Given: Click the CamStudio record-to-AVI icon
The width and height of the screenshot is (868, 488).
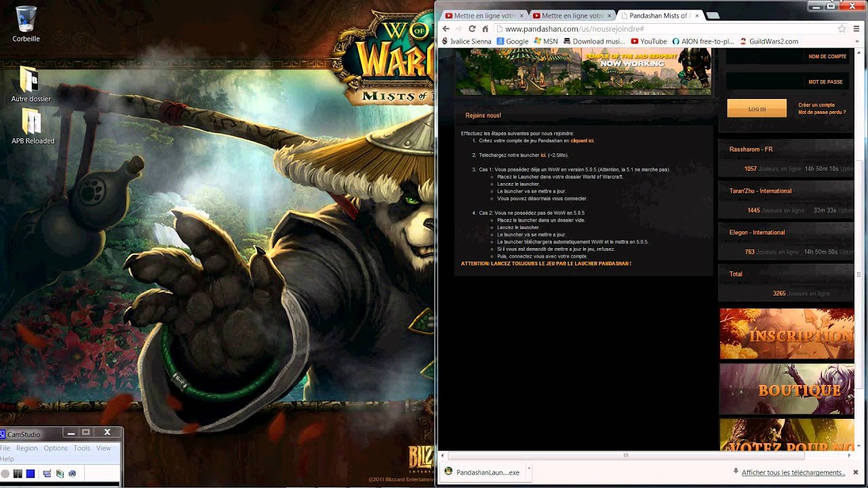Looking at the screenshot, I should click(60, 474).
